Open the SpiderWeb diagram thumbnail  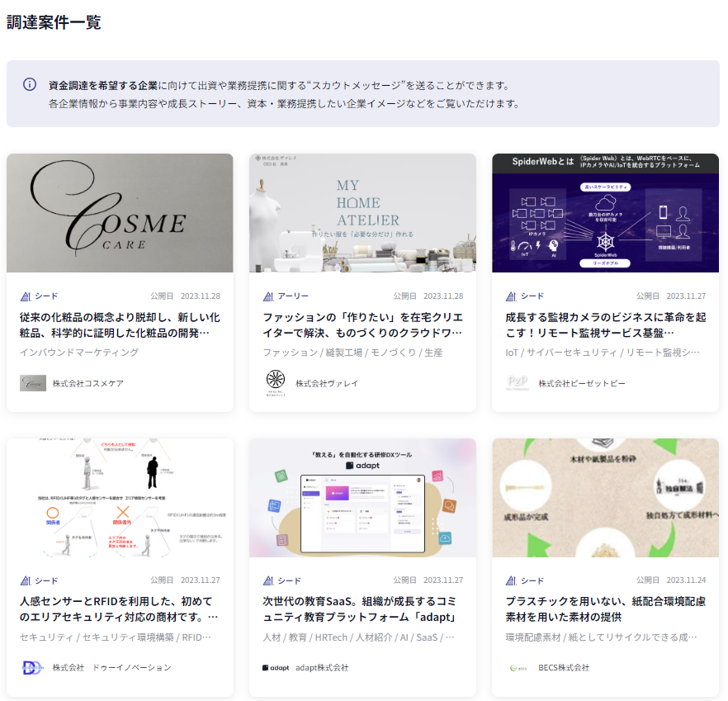[x=606, y=213]
